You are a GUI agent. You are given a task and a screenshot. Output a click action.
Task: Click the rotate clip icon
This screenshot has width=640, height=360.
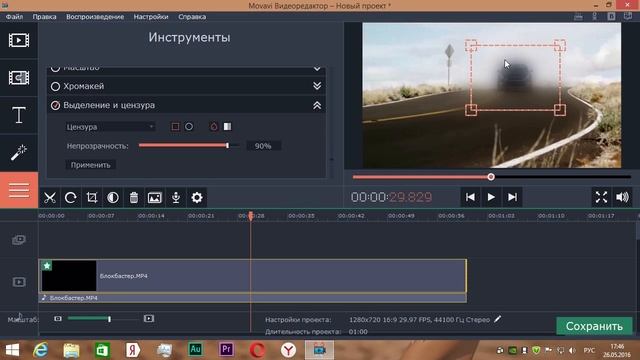pyautogui.click(x=71, y=198)
